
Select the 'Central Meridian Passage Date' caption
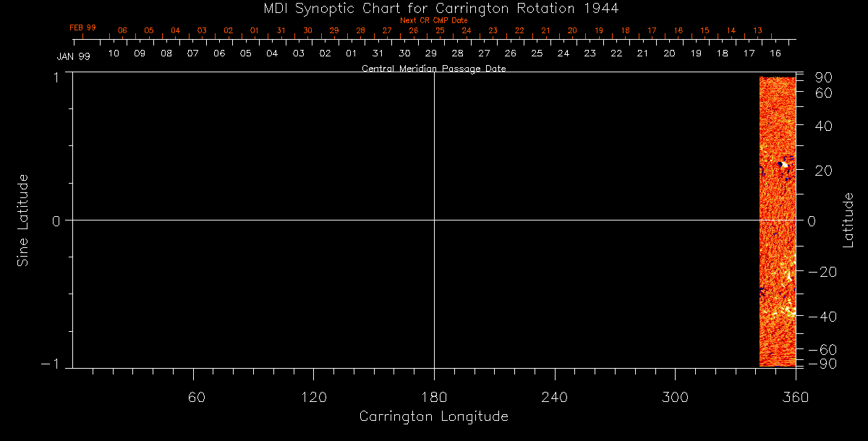[x=433, y=69]
